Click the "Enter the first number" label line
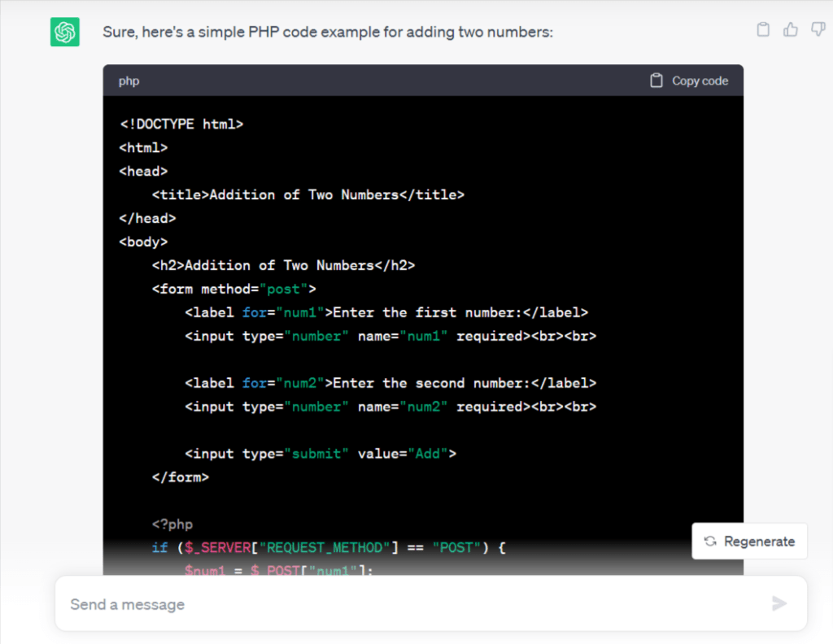Viewport: 833px width, 644px height. pos(386,313)
